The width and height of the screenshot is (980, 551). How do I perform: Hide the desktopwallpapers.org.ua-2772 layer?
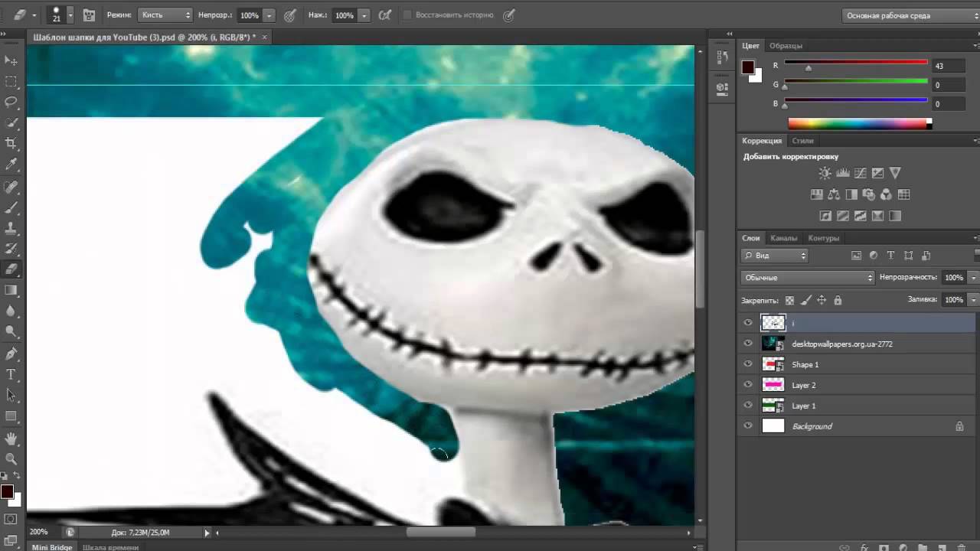pyautogui.click(x=748, y=344)
